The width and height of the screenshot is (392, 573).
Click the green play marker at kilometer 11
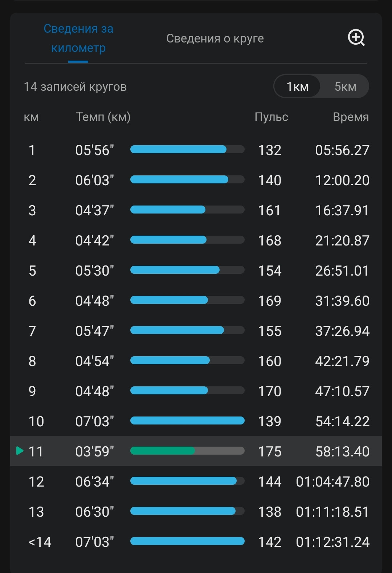click(x=20, y=451)
